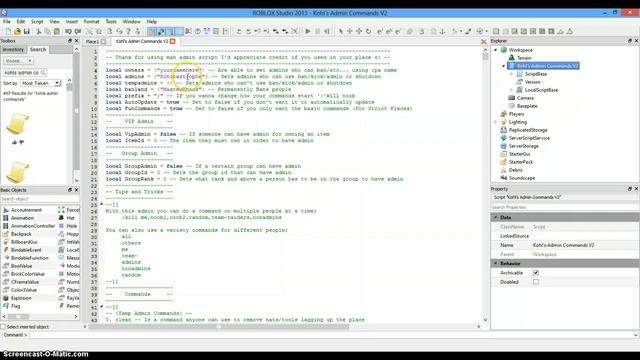Switch to the Place1 tab
Image resolution: width=640 pixels, height=360 pixels.
(x=92, y=42)
